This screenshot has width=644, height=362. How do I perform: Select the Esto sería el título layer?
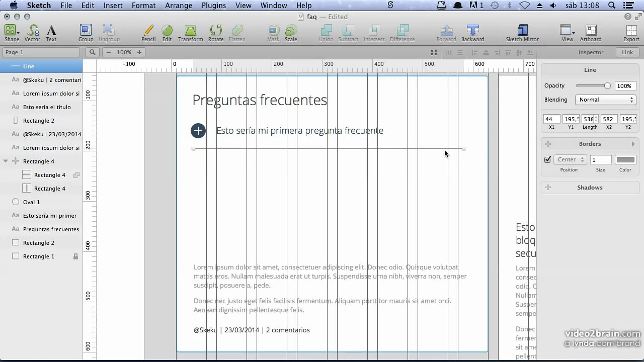click(x=41, y=107)
